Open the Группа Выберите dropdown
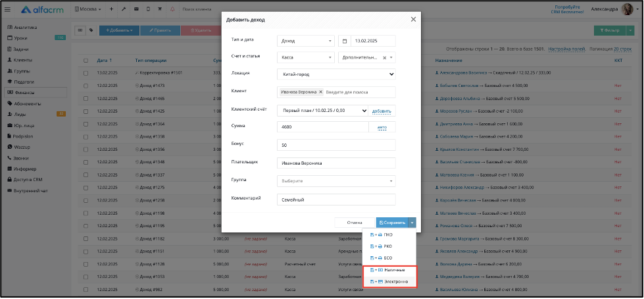This screenshot has height=299, width=644. (x=336, y=180)
